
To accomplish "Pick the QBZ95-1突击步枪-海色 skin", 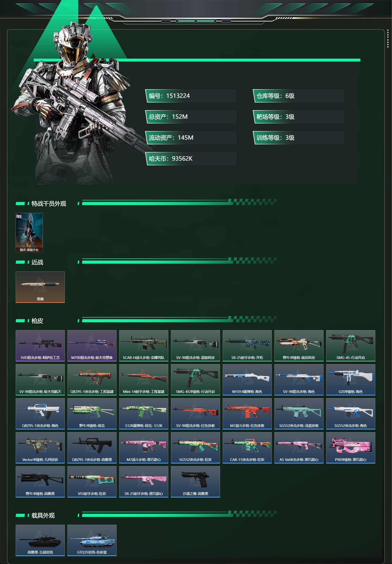I will pos(40,414).
